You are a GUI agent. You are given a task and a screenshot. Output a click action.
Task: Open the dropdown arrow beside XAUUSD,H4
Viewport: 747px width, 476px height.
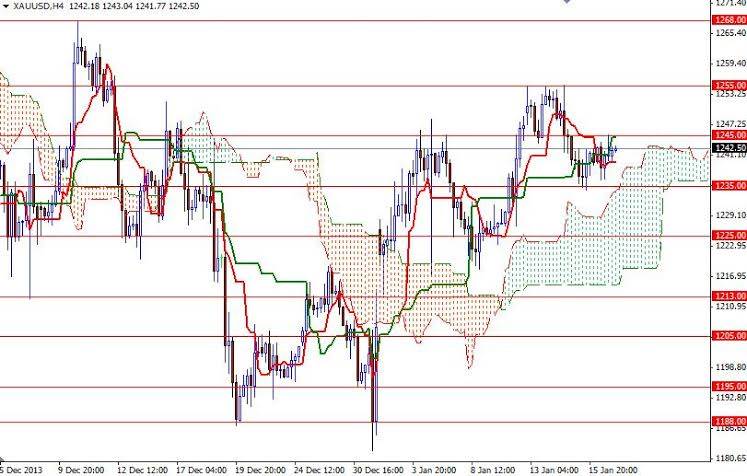click(x=6, y=6)
